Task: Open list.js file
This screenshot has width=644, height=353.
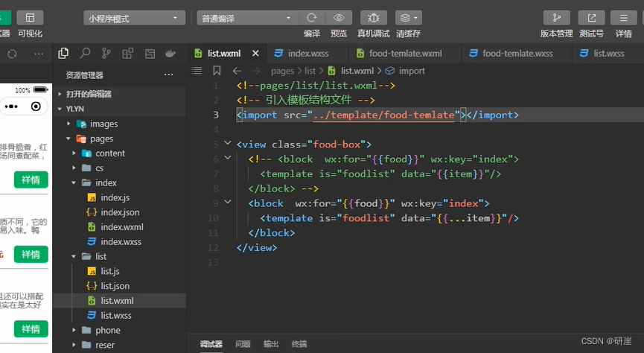Action: (120, 271)
